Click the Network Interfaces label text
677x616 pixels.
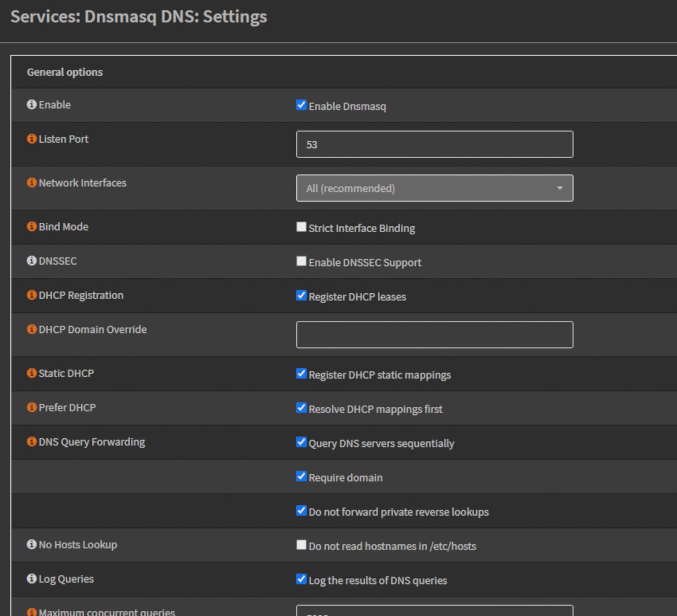[82, 183]
